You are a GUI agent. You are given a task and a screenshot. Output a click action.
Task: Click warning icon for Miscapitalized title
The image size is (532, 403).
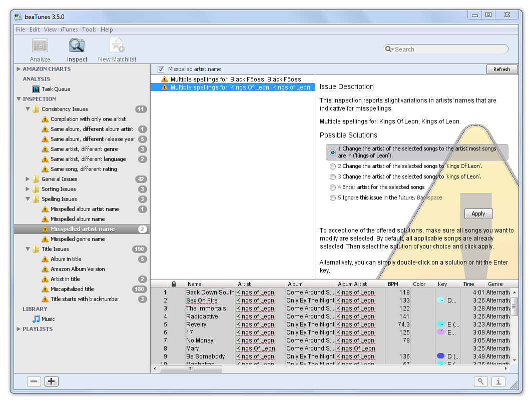coord(45,289)
